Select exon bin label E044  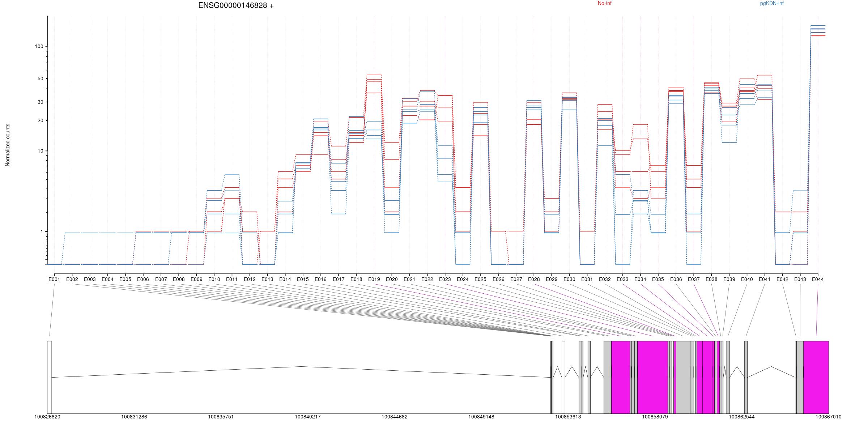[x=818, y=279]
